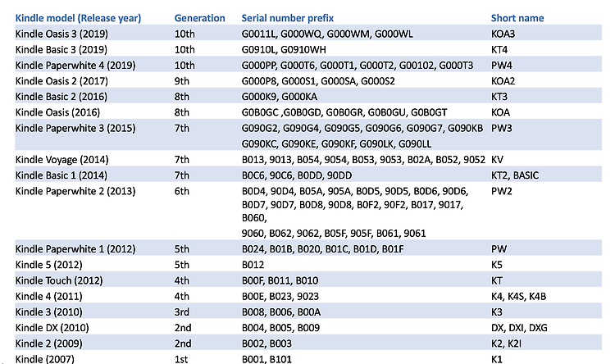Click serial prefixes 'B008, B006, B00A'
This screenshot has height=364, width=615.
click(x=280, y=312)
